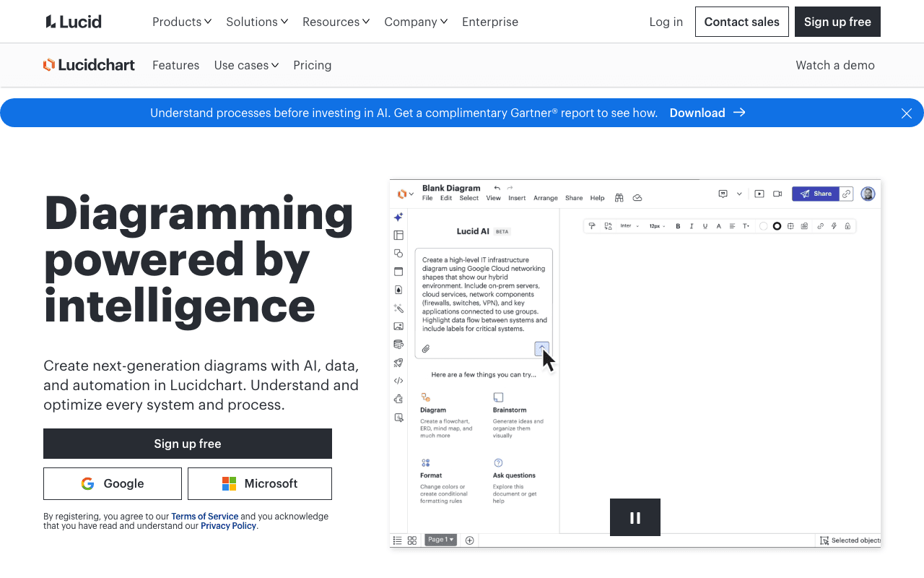
Task: Click the user avatar in demo header
Action: tap(868, 194)
